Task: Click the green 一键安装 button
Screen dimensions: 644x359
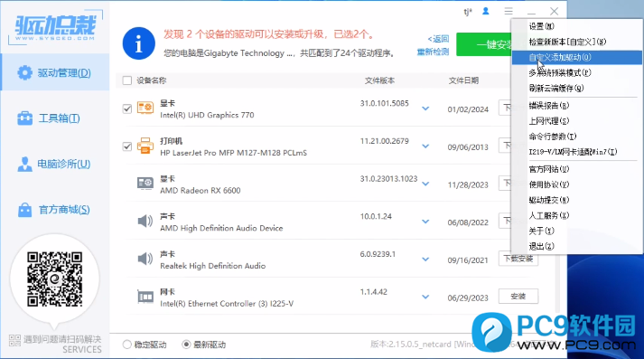Action: click(x=484, y=44)
